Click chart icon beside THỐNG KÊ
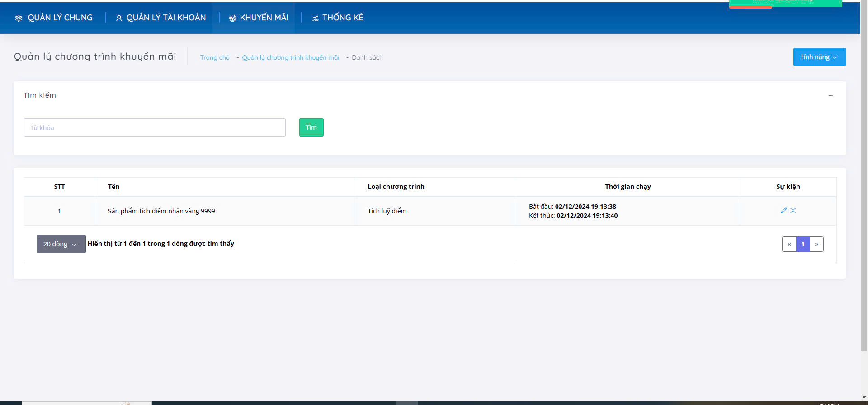This screenshot has width=868, height=405. click(315, 18)
